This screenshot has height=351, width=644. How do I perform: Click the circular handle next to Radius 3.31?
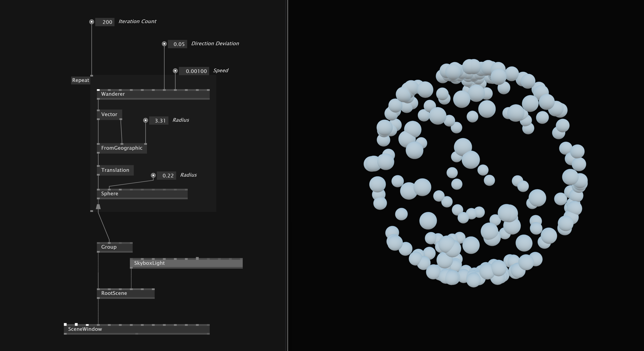[x=146, y=121]
